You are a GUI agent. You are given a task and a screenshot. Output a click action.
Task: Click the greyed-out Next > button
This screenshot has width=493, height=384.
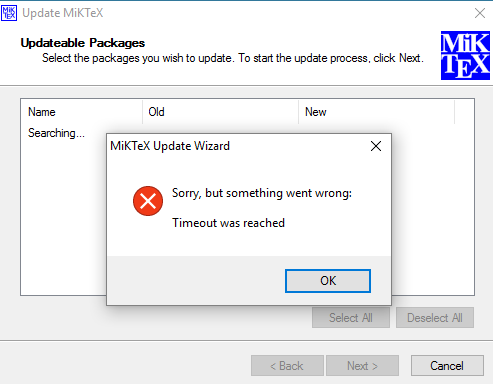pyautogui.click(x=362, y=366)
